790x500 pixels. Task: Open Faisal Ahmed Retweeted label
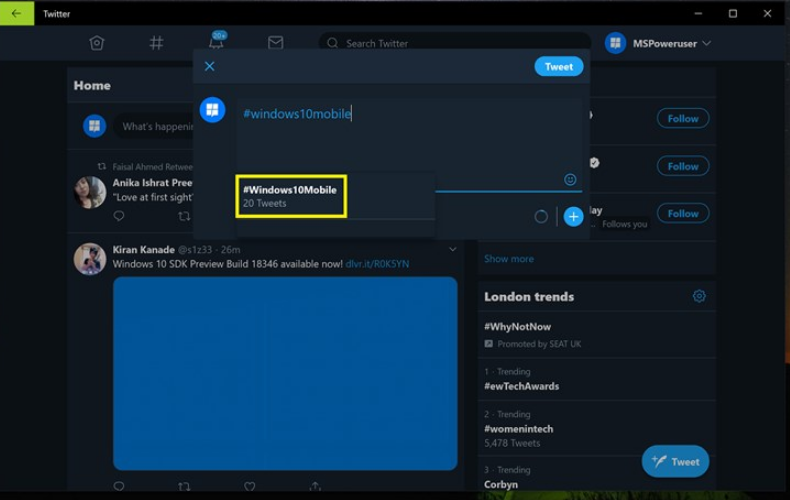pyautogui.click(x=152, y=167)
